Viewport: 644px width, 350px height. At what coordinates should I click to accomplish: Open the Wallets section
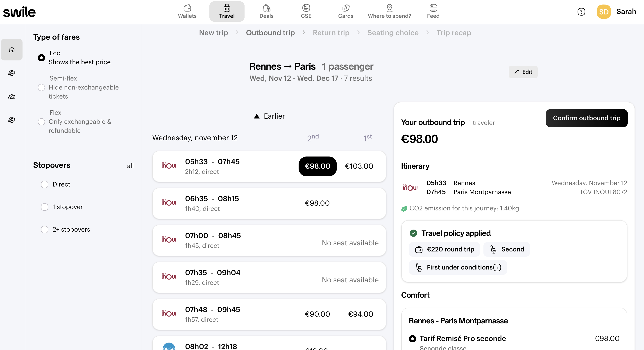187,12
